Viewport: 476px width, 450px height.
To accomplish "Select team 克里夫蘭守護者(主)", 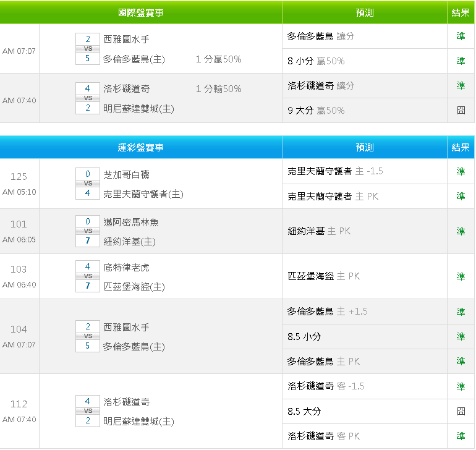I will click(143, 193).
